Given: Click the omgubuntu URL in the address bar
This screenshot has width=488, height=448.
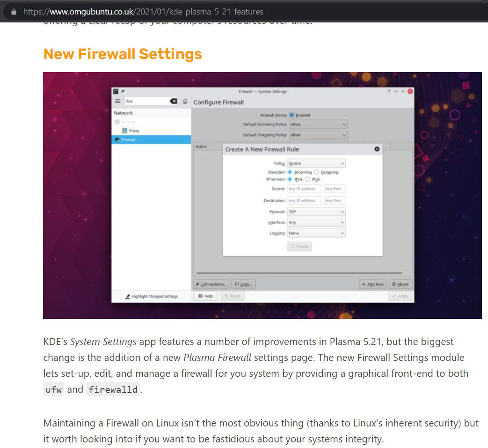Looking at the screenshot, I should point(143,12).
